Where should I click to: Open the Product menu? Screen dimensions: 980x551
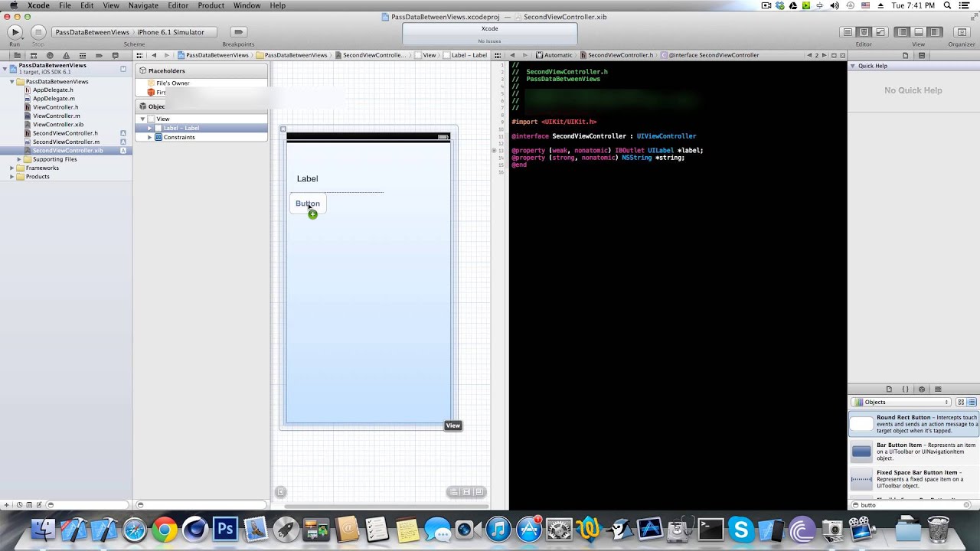pos(211,5)
